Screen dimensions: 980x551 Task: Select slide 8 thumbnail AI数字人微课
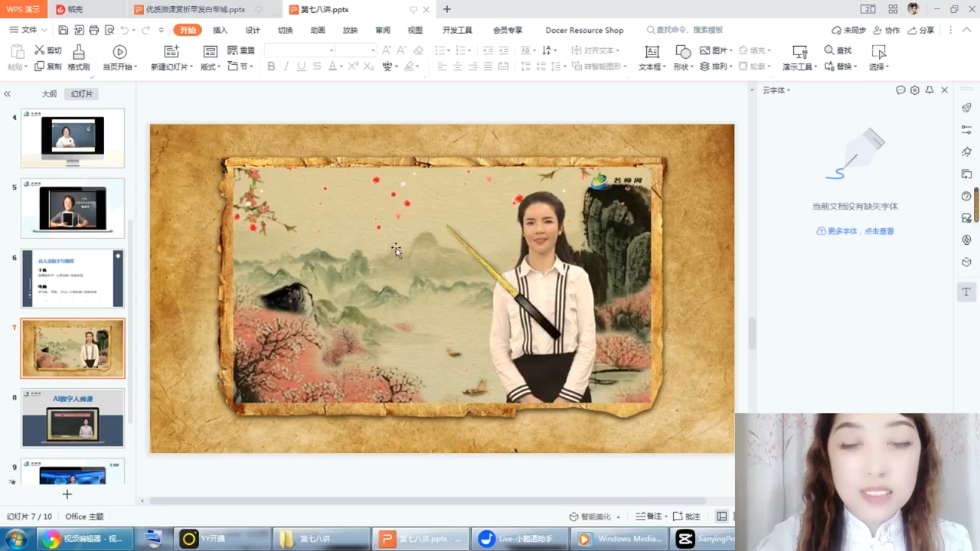73,418
